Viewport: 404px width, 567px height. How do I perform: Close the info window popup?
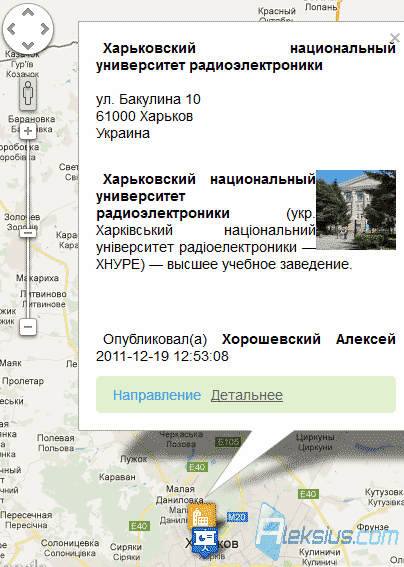tap(395, 38)
